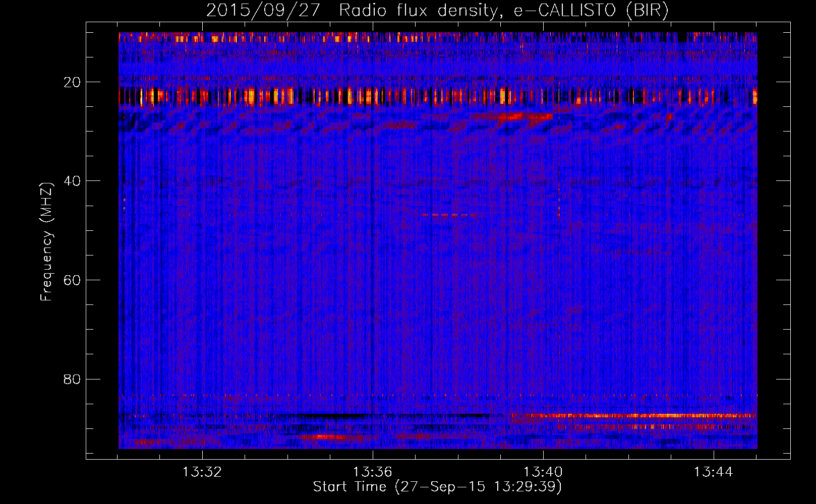Click the 13:44 time tick label
Image resolution: width=816 pixels, height=504 pixels.
(714, 472)
